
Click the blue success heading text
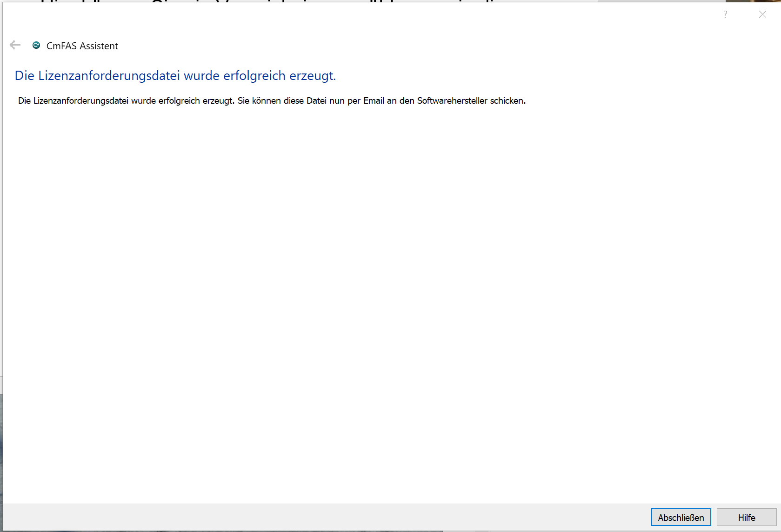pyautogui.click(x=175, y=76)
